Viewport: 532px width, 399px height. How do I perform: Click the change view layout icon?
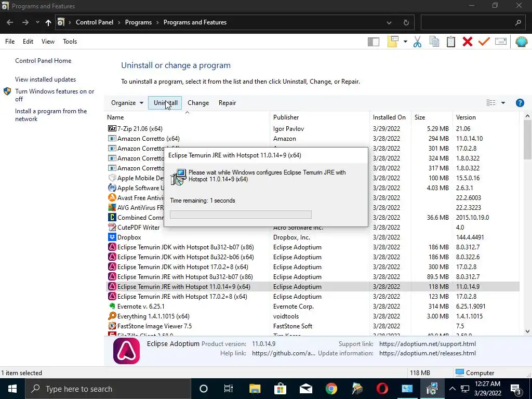(491, 103)
